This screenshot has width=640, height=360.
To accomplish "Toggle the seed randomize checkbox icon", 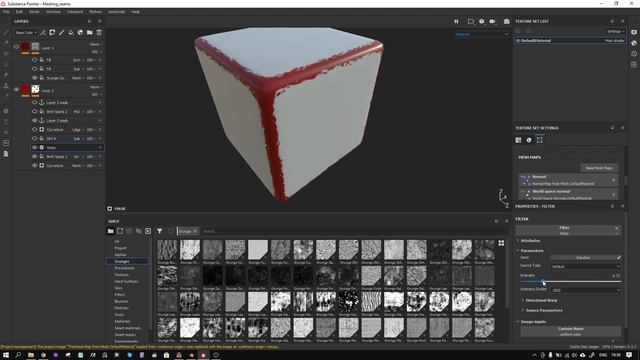I will tap(619, 258).
